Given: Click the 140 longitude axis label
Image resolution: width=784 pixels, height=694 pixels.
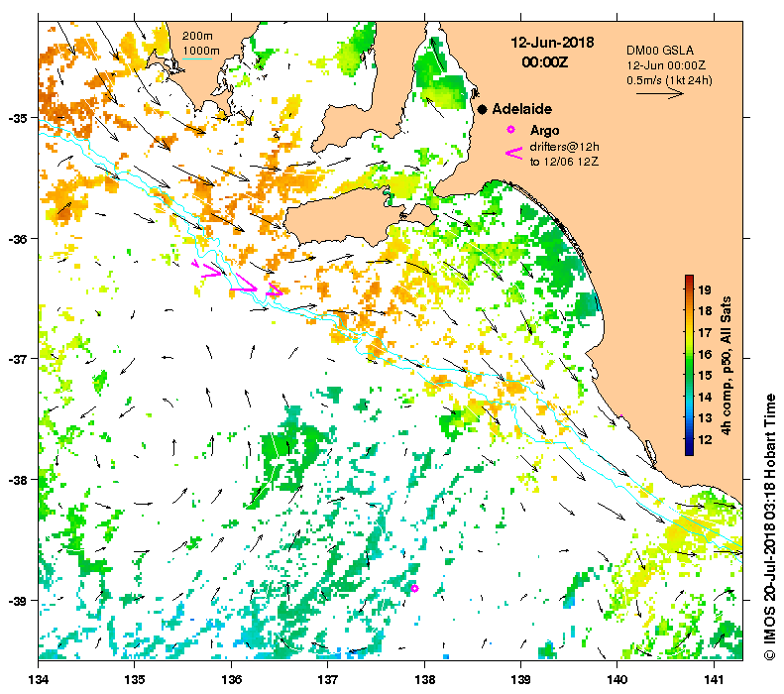Looking at the screenshot, I should pyautogui.click(x=617, y=679).
